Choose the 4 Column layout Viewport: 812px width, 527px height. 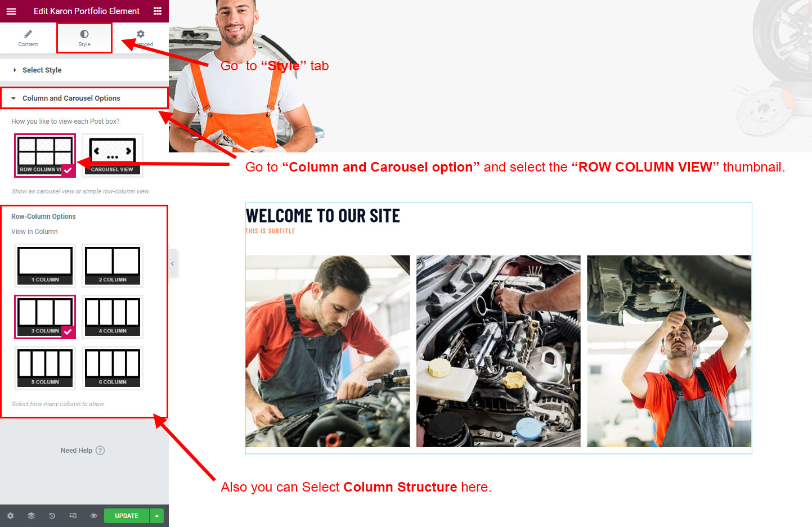tap(113, 317)
